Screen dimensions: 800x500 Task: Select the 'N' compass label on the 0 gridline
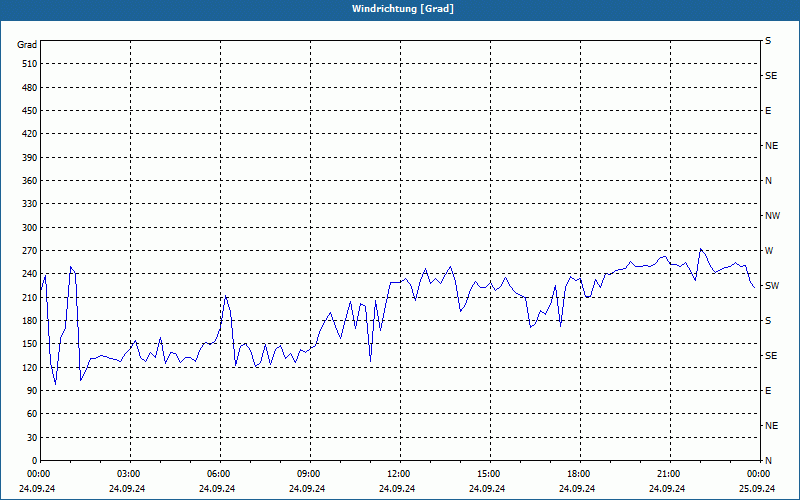pyautogui.click(x=768, y=460)
